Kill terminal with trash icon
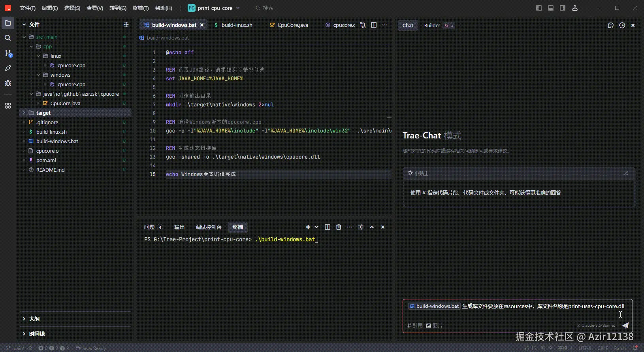644x352 pixels. coord(339,227)
